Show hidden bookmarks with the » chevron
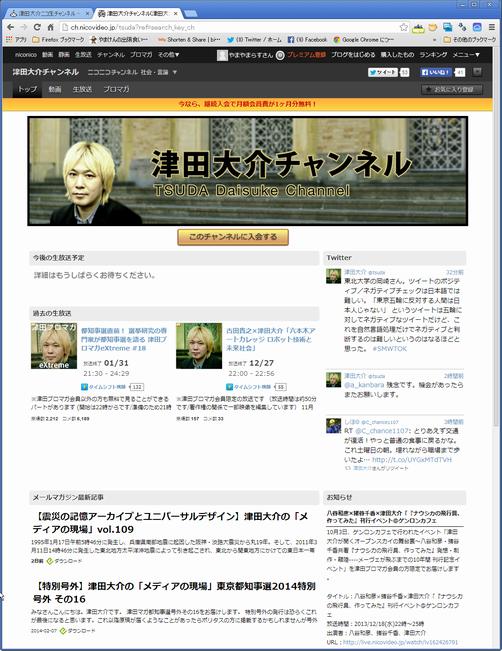 (435, 39)
